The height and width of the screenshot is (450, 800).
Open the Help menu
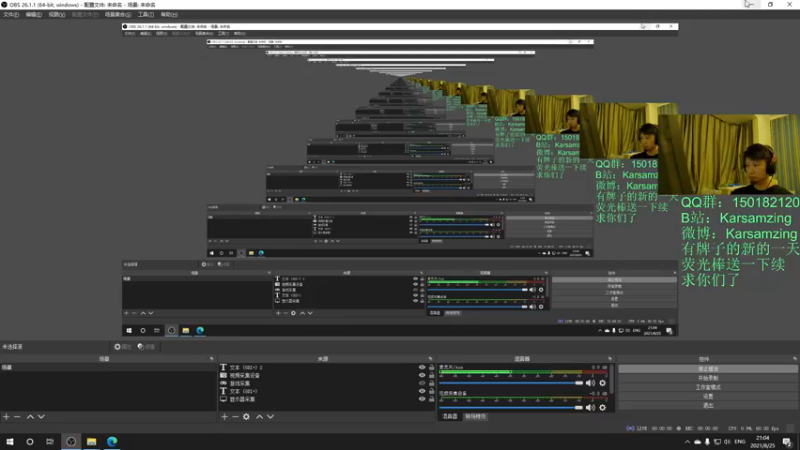click(x=169, y=15)
